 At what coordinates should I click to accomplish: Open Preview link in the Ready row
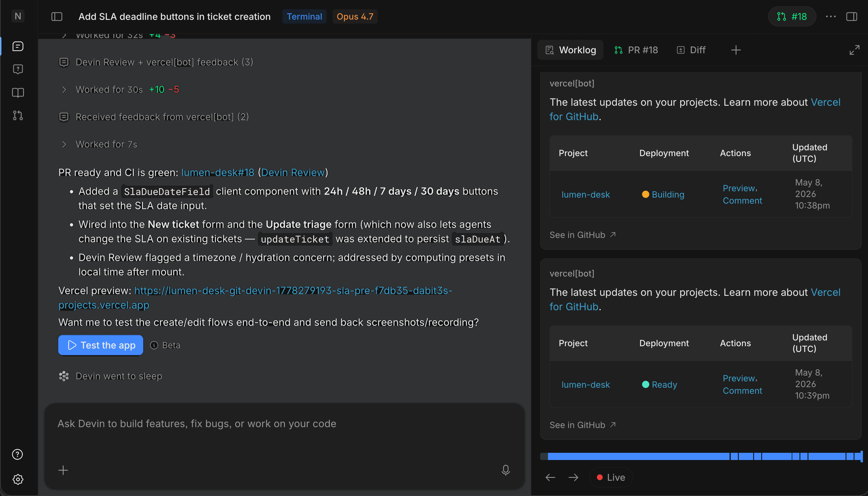pos(739,378)
